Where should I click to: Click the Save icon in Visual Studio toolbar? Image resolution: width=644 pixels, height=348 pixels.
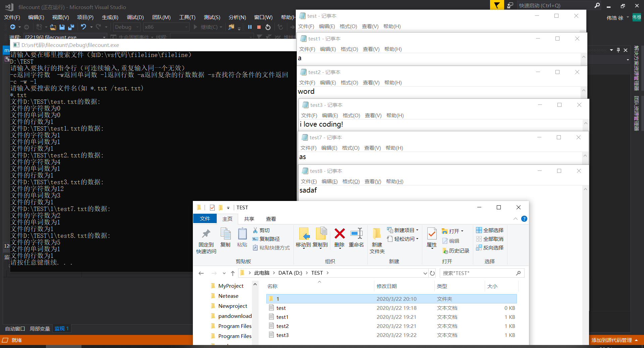pyautogui.click(x=62, y=27)
